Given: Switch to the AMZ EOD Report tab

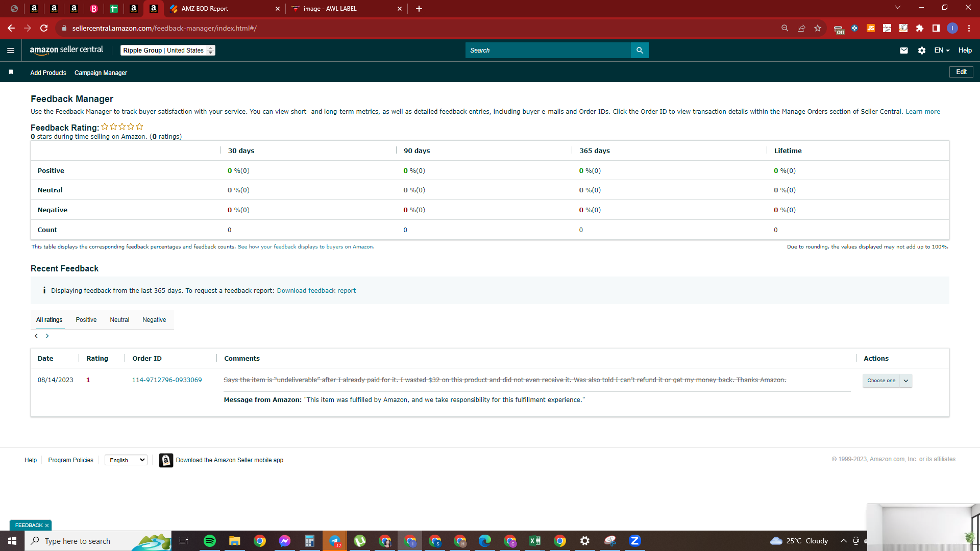Looking at the screenshot, I should [225, 9].
